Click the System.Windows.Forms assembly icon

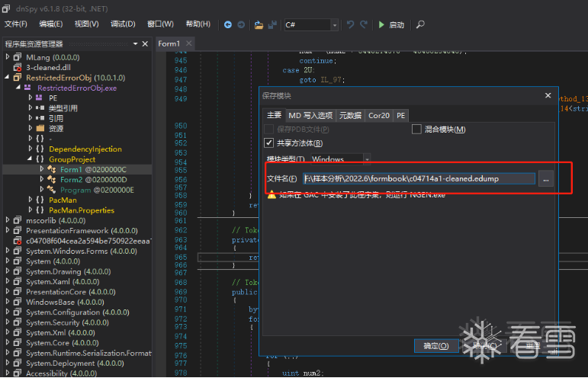point(18,251)
